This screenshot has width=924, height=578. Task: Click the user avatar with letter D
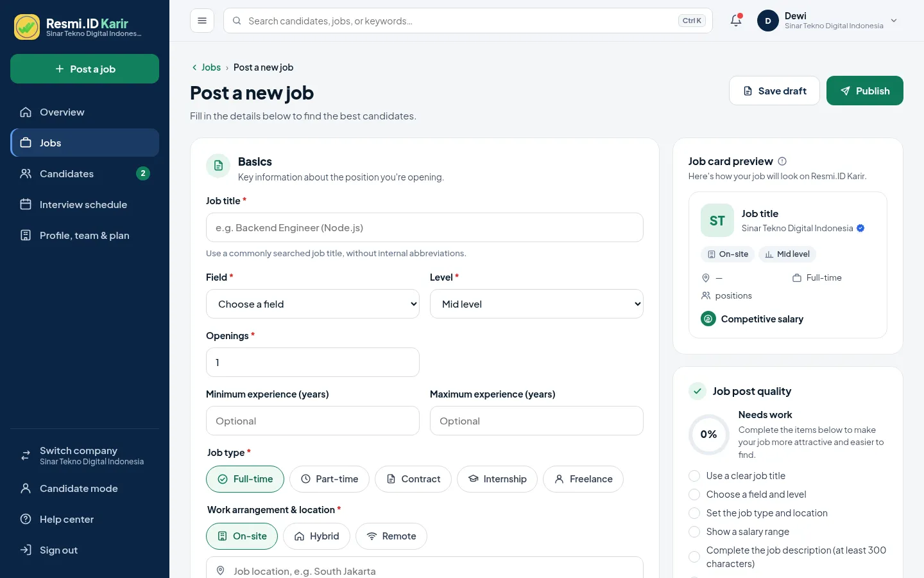coord(768,21)
